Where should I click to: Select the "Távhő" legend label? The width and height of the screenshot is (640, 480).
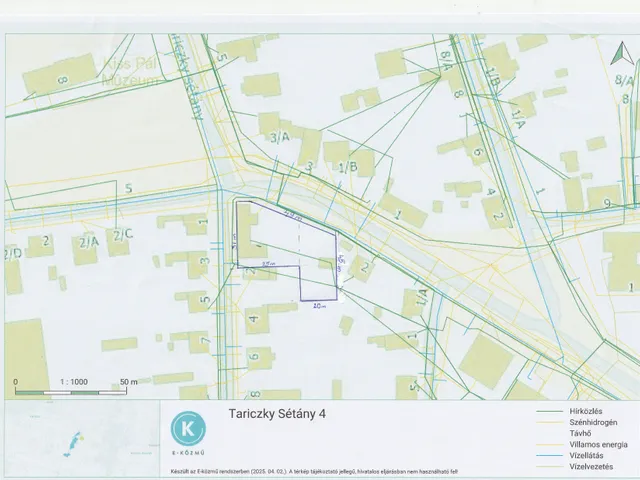click(x=580, y=433)
